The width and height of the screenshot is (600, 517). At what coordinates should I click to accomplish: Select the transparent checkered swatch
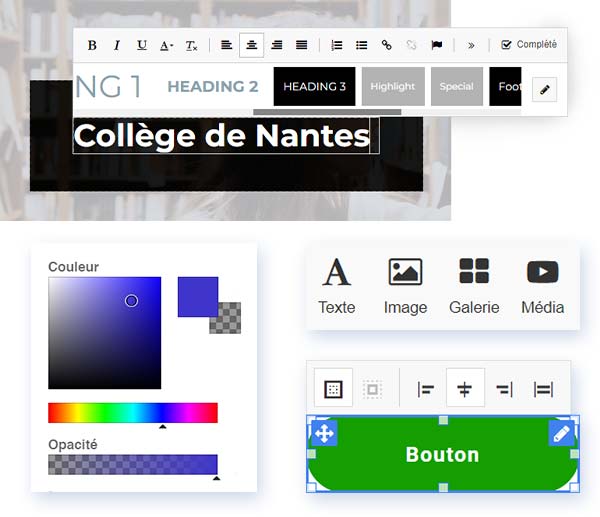[230, 321]
